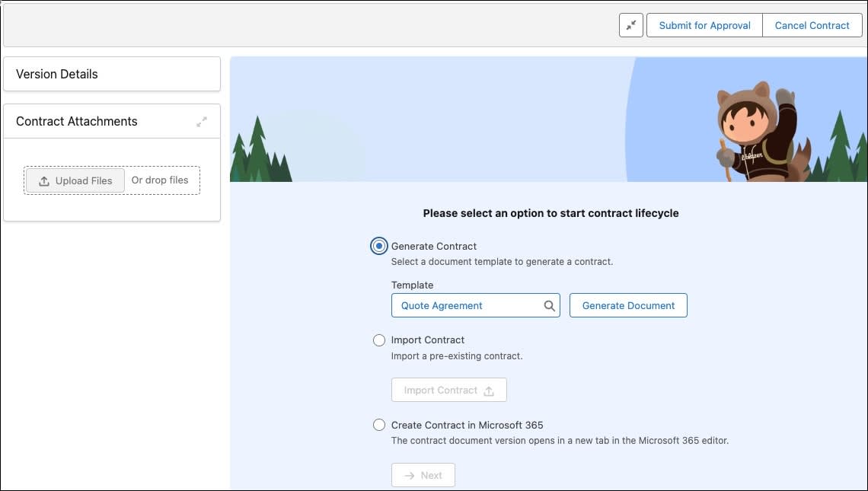Click the 'Or drop files' text
This screenshot has height=491, width=868.
click(159, 180)
